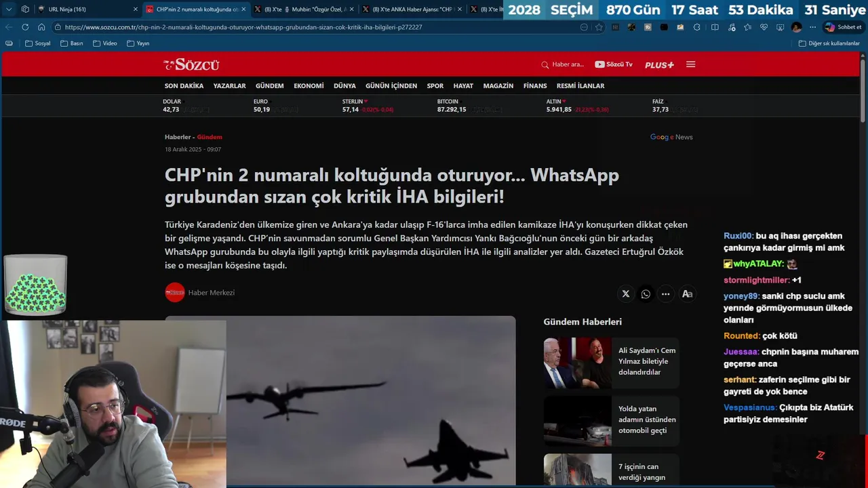This screenshot has height=488, width=868.
Task: Open the Sosyal bookmarks folder
Action: 38,43
